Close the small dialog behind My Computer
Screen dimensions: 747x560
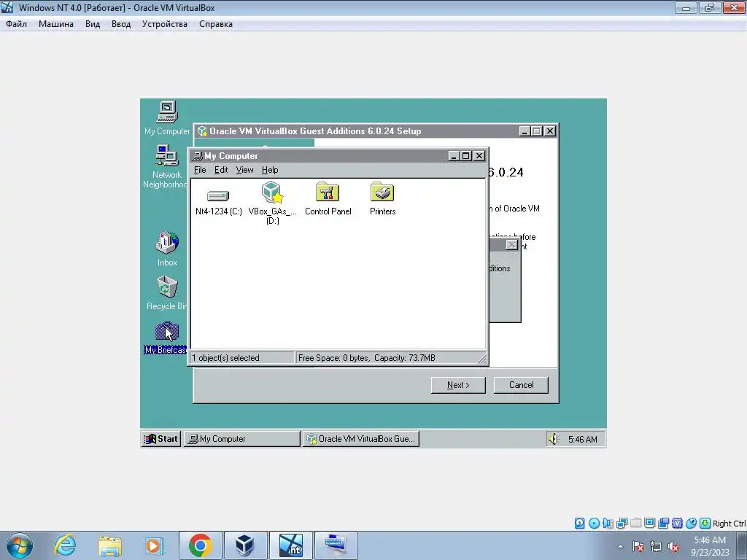511,245
